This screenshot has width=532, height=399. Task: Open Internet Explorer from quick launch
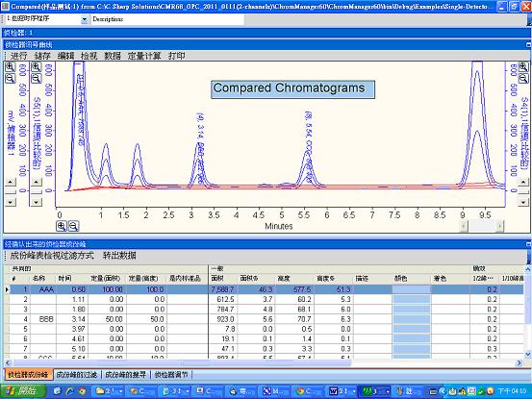point(70,391)
